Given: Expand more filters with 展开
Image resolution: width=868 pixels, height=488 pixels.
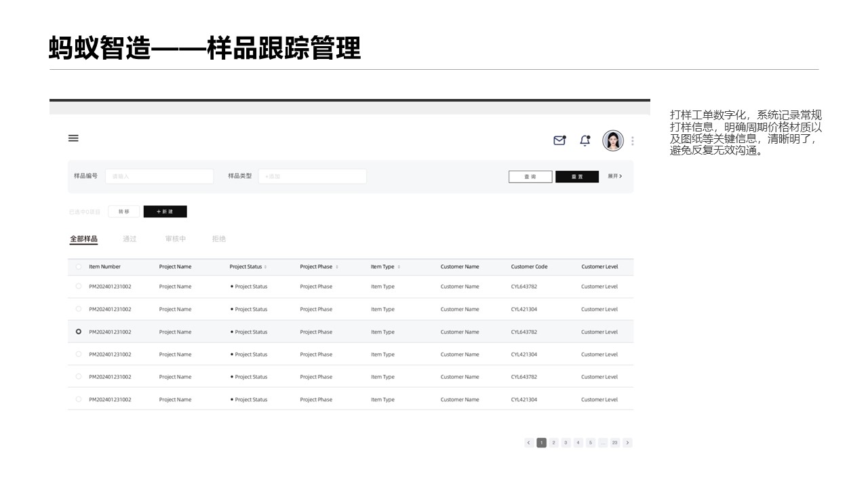Looking at the screenshot, I should (614, 176).
